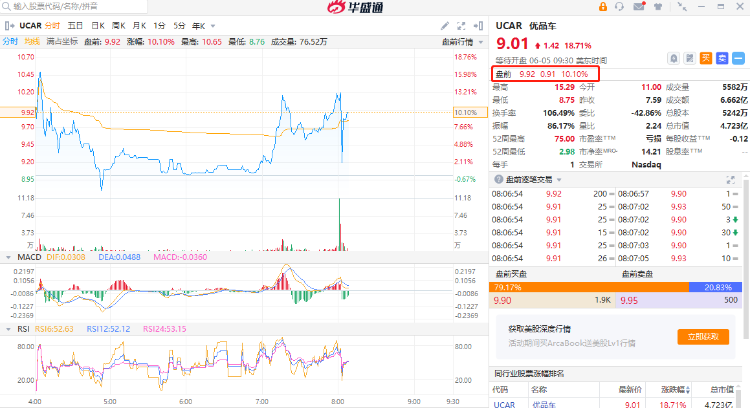Click 最新价 column header
The image size is (750, 408).
[630, 390]
